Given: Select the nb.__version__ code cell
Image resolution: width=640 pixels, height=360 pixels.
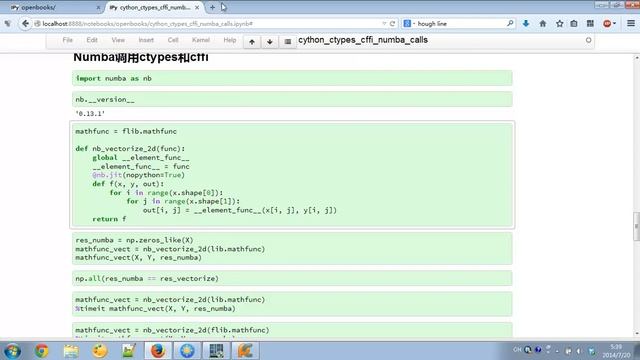Looking at the screenshot, I should click(292, 99).
